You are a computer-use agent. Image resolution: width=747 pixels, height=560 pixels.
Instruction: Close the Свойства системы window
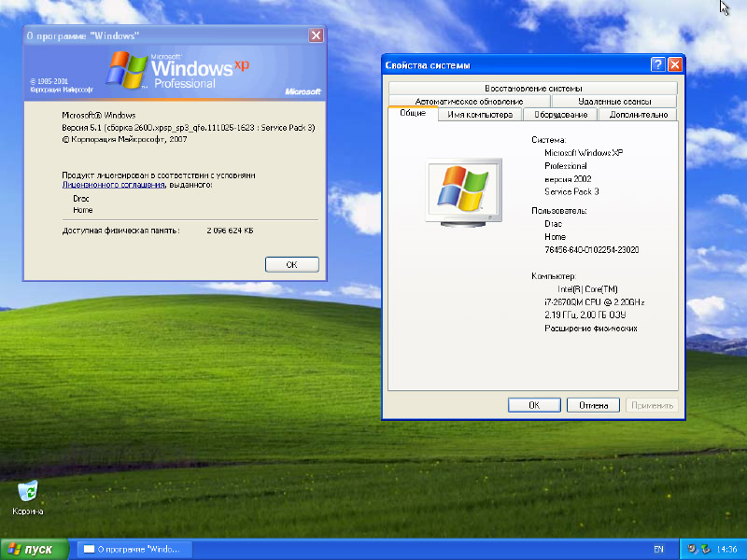tap(674, 64)
